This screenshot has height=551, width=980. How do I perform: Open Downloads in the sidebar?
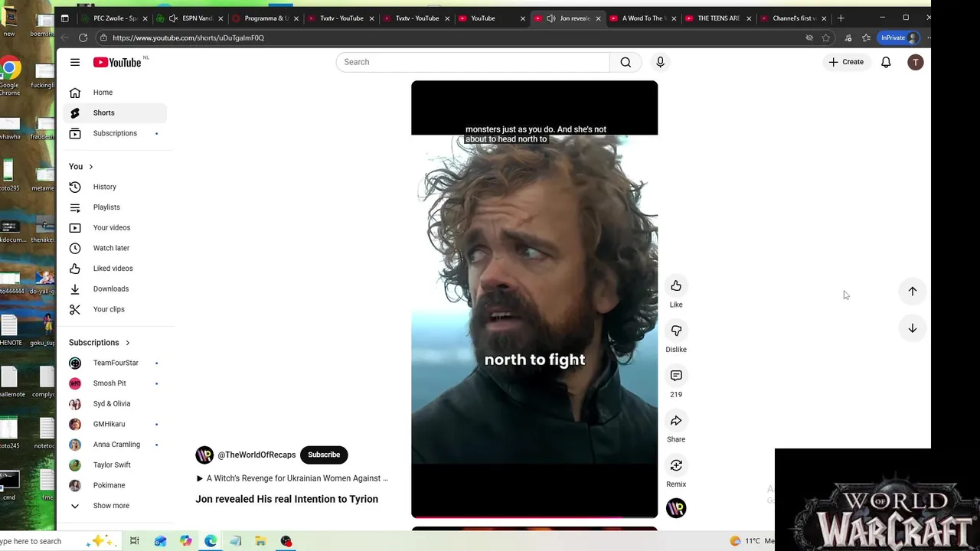[115, 289]
